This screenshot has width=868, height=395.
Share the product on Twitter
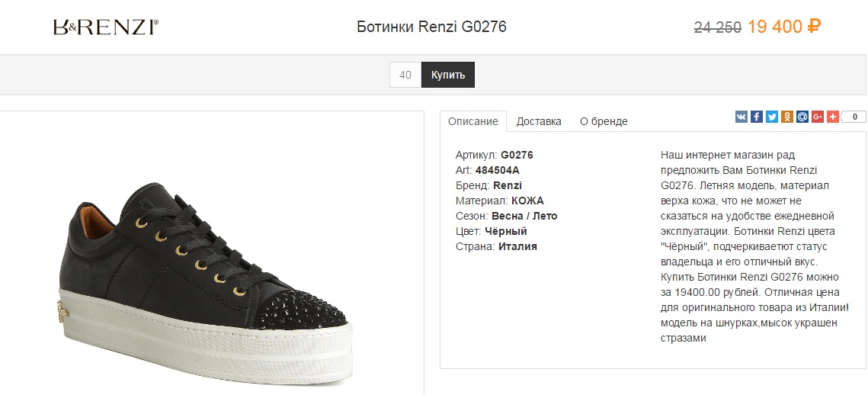pos(772,117)
